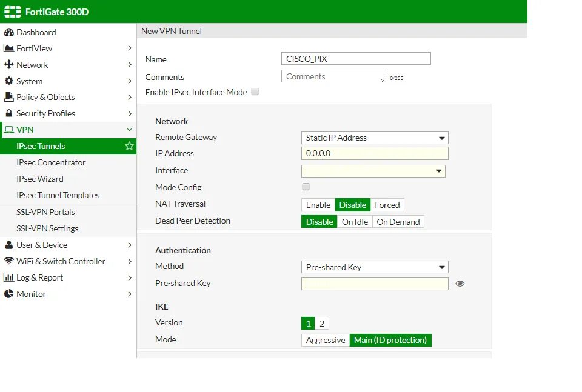Click the System gear icon
The width and height of the screenshot is (582, 392).
pos(9,81)
